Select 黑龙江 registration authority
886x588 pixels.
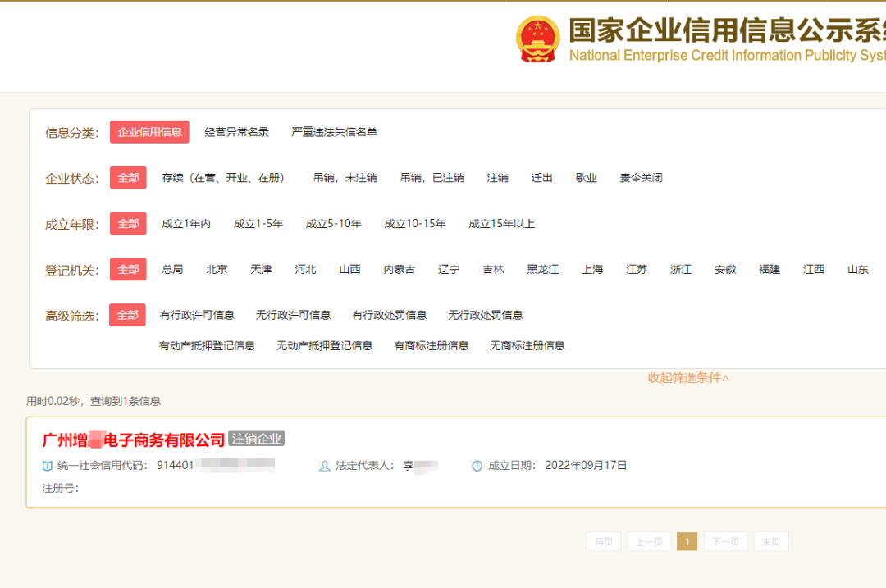(x=541, y=268)
